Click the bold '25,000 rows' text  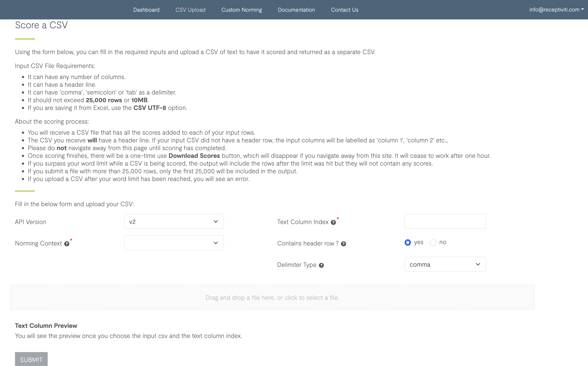[x=104, y=100]
